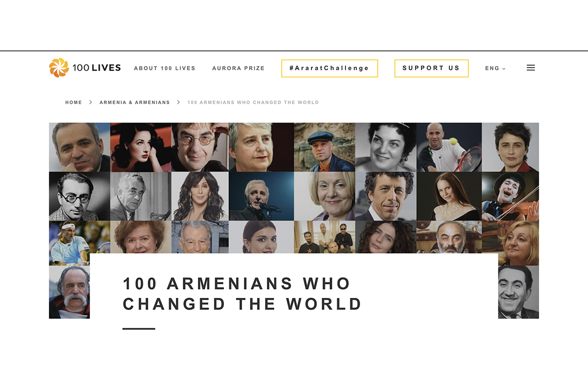Expand the ENG language dropdown
The image size is (588, 392).
click(495, 69)
